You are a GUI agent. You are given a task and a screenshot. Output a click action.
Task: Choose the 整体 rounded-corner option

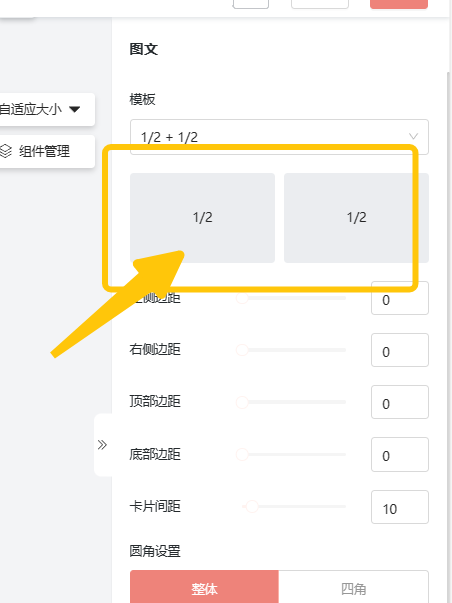tap(204, 587)
